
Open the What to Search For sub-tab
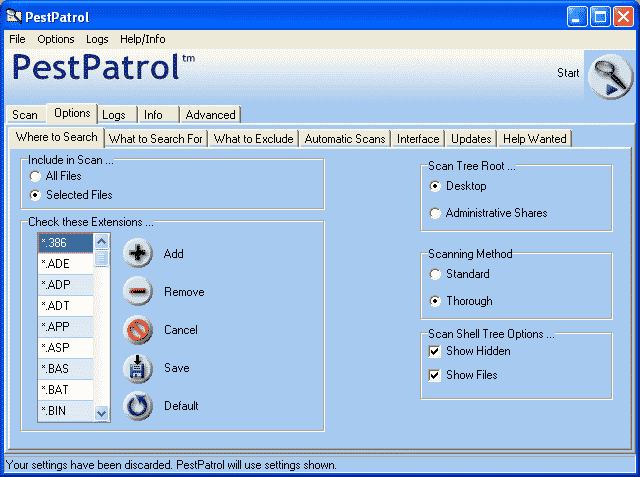click(x=156, y=139)
